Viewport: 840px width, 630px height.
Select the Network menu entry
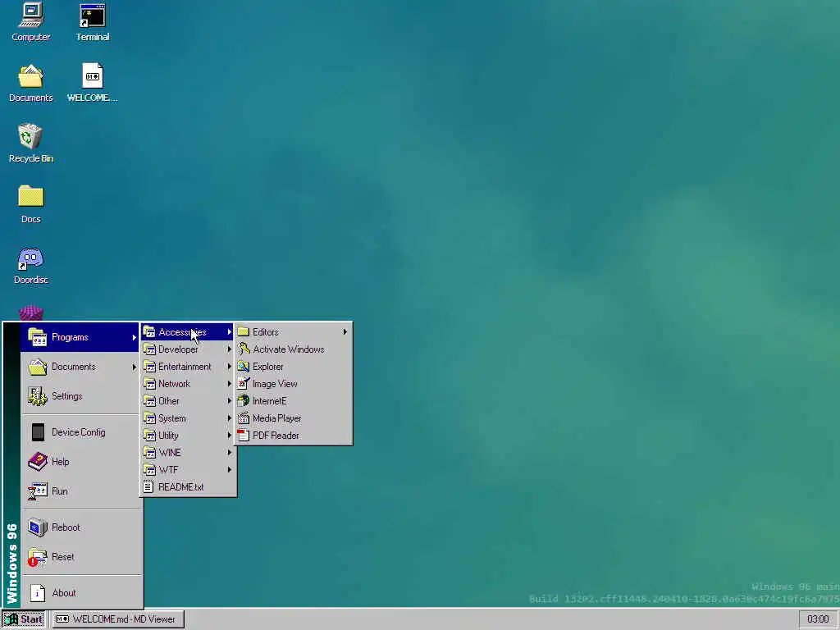point(188,384)
